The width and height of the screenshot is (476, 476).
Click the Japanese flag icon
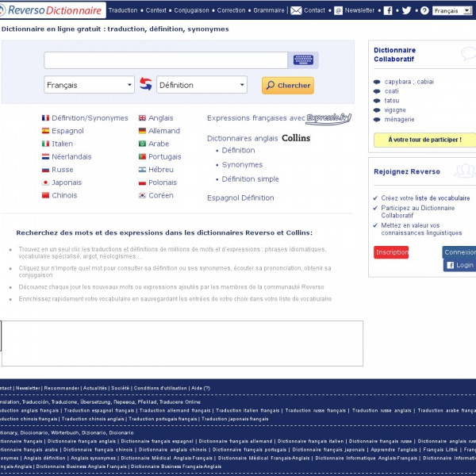[x=45, y=182]
